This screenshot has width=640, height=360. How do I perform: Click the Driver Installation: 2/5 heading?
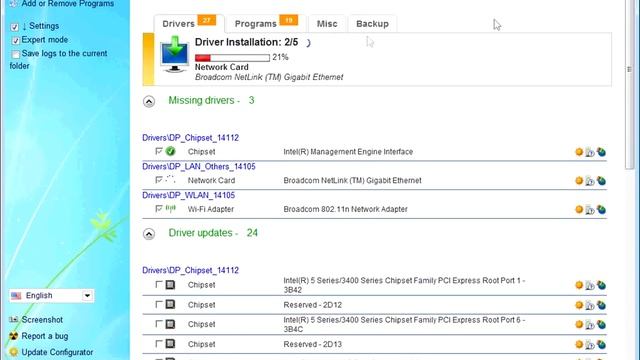[x=247, y=42]
